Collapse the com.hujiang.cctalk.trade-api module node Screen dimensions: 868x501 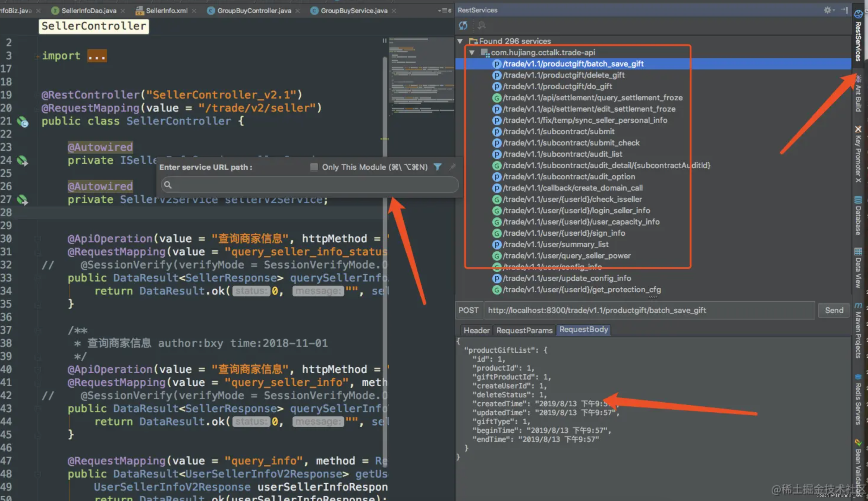point(472,52)
